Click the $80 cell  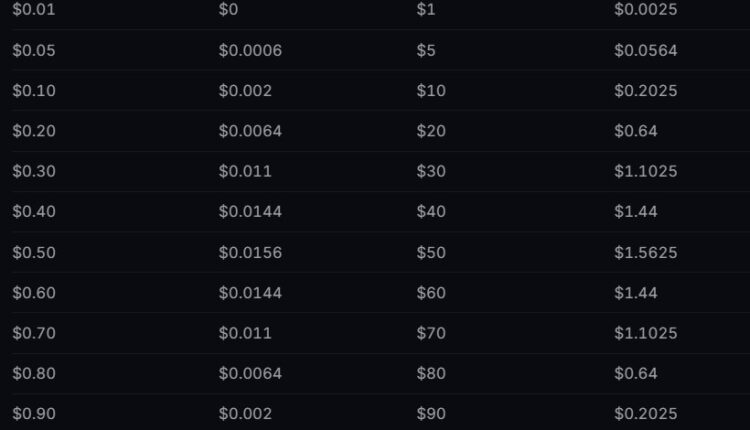pyautogui.click(x=431, y=374)
